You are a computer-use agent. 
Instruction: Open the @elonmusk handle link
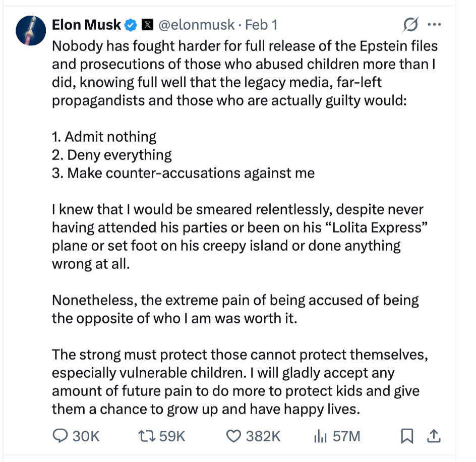pyautogui.click(x=197, y=24)
